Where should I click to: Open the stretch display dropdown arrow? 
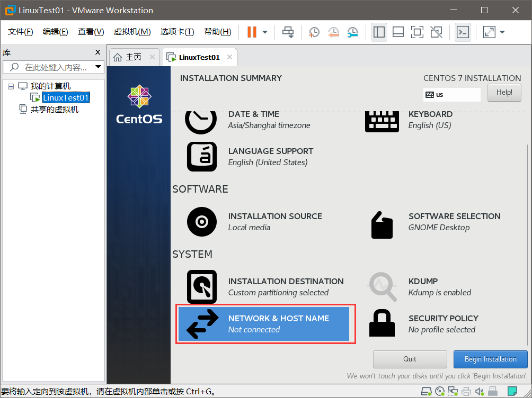[x=502, y=32]
